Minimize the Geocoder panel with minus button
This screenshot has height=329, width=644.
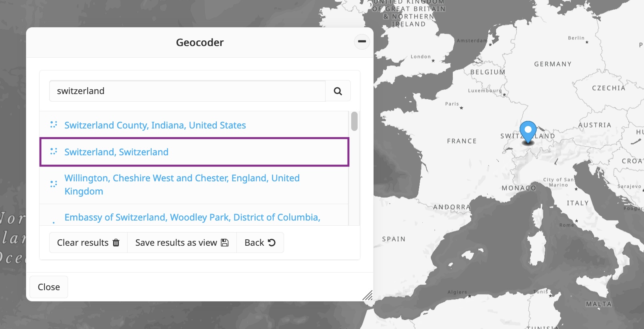pos(362,41)
